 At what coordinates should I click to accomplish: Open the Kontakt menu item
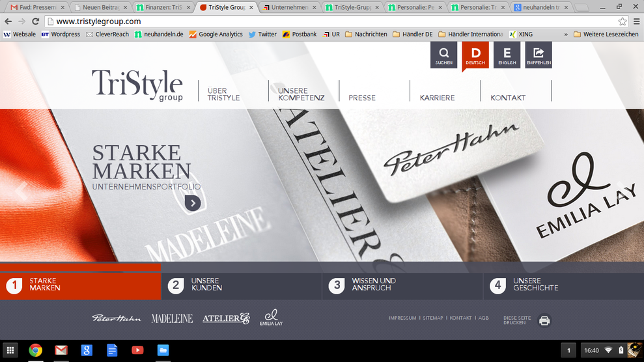[x=508, y=98]
